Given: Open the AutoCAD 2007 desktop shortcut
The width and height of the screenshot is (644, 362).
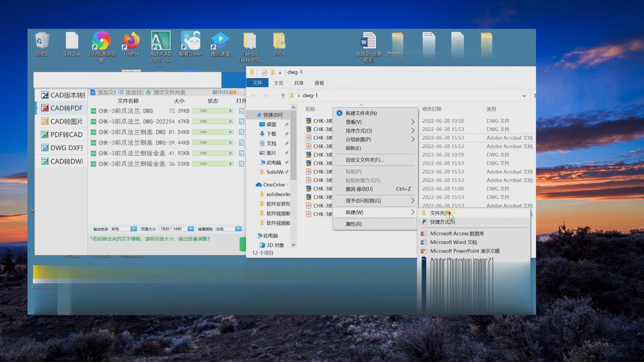Looking at the screenshot, I should (x=160, y=41).
